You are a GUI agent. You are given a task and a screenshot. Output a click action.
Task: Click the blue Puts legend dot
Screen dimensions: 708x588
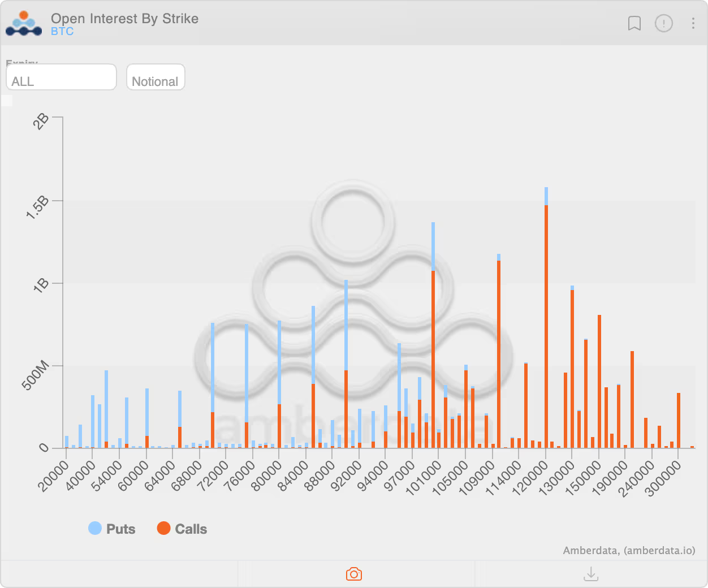click(x=95, y=528)
